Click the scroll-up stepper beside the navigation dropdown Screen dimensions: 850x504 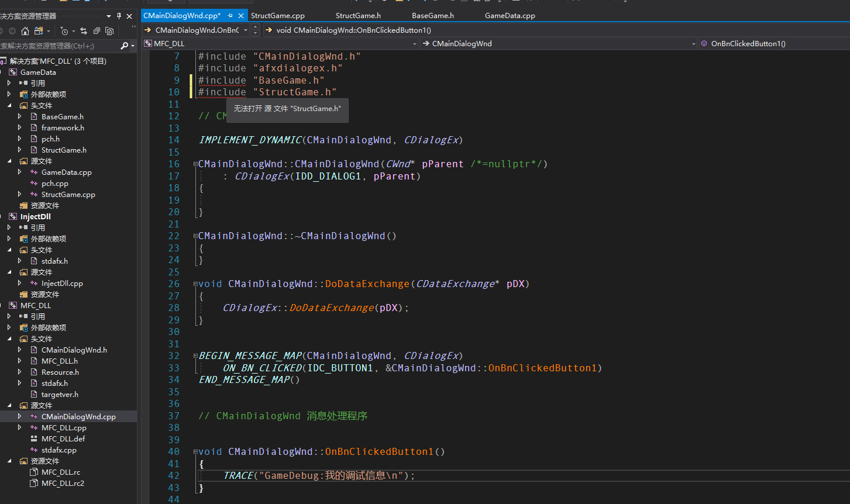(x=255, y=27)
